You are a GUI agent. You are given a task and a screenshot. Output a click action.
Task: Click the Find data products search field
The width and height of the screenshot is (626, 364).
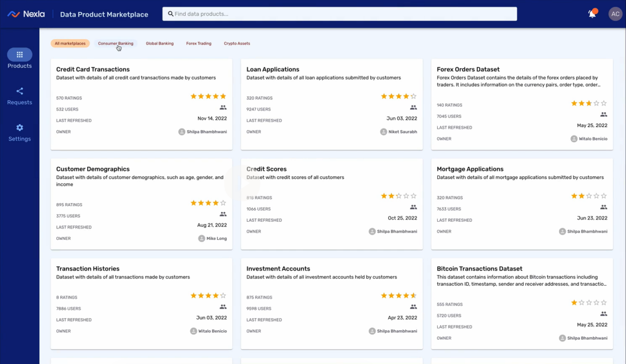pos(339,14)
